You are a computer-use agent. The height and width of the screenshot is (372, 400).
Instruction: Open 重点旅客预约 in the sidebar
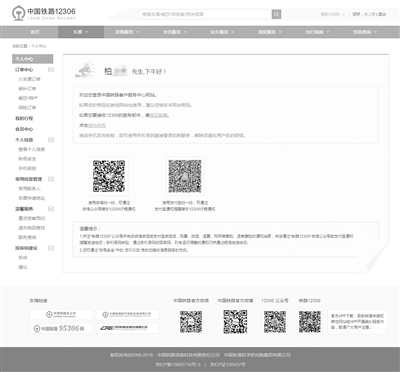point(31,218)
